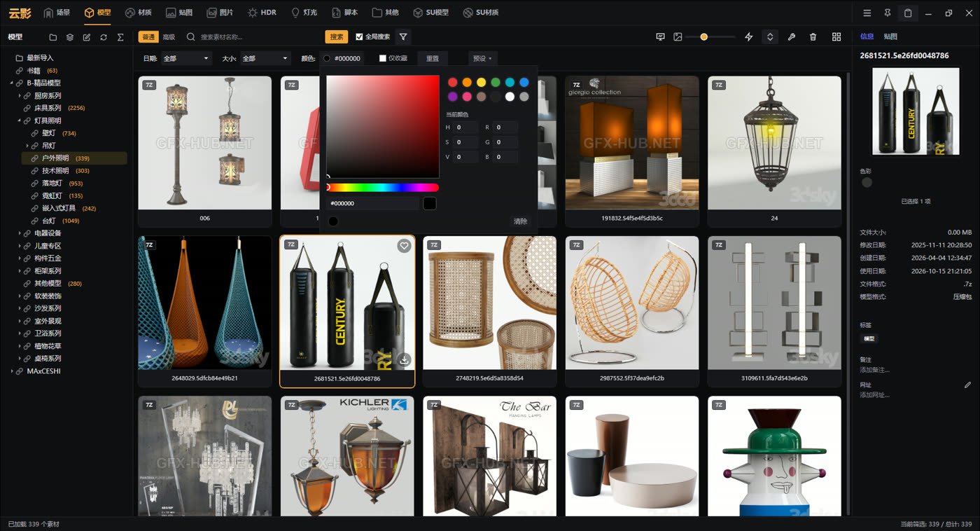The width and height of the screenshot is (980, 531).
Task: Expand the MAxCESHI tree node
Action: [12, 371]
